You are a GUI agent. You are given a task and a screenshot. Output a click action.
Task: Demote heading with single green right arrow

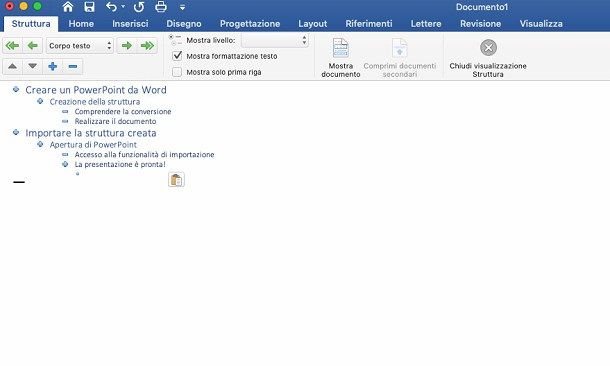127,46
